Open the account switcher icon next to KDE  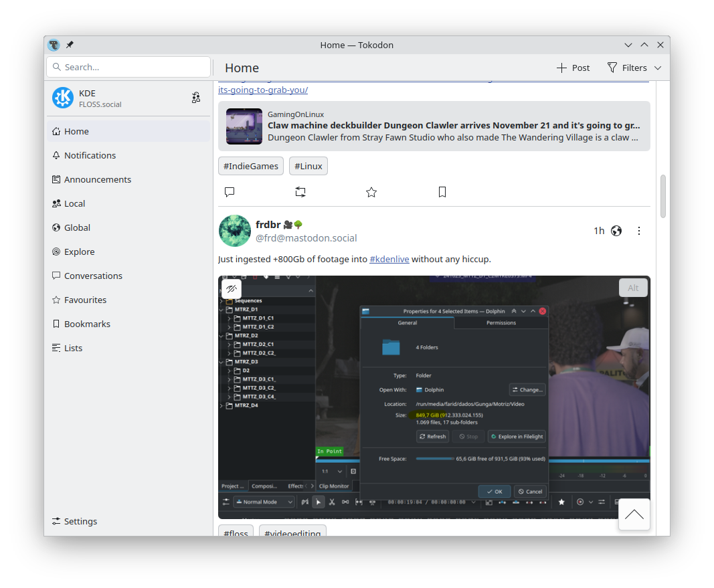tap(196, 98)
